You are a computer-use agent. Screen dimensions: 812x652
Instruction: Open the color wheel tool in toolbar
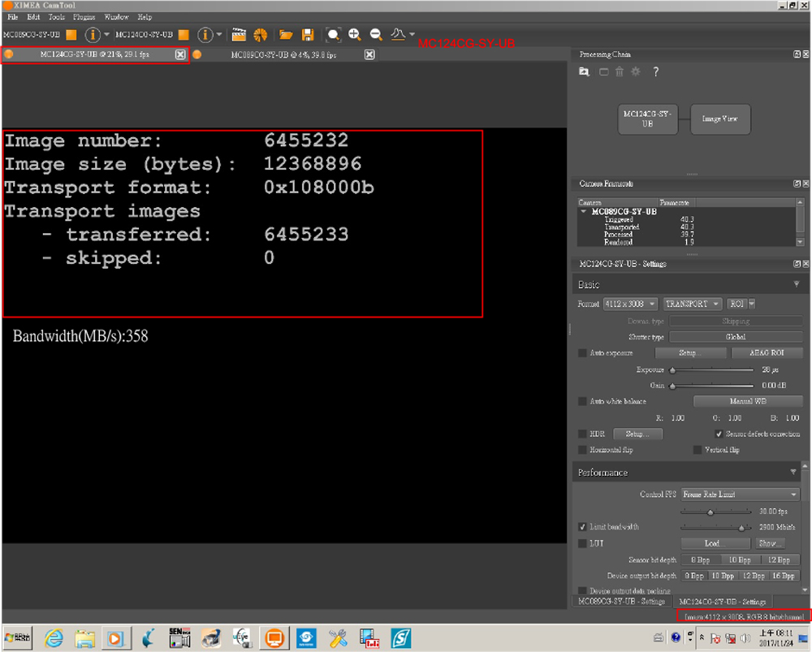261,35
